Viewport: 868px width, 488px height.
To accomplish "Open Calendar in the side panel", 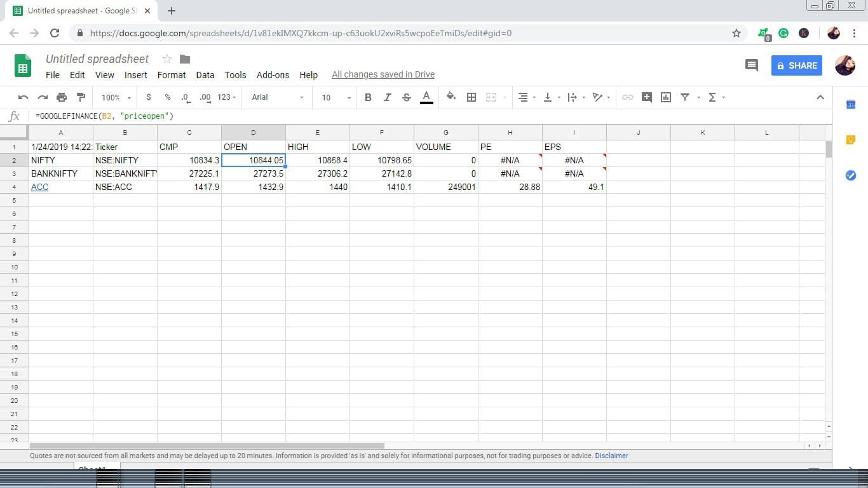I will click(x=851, y=104).
